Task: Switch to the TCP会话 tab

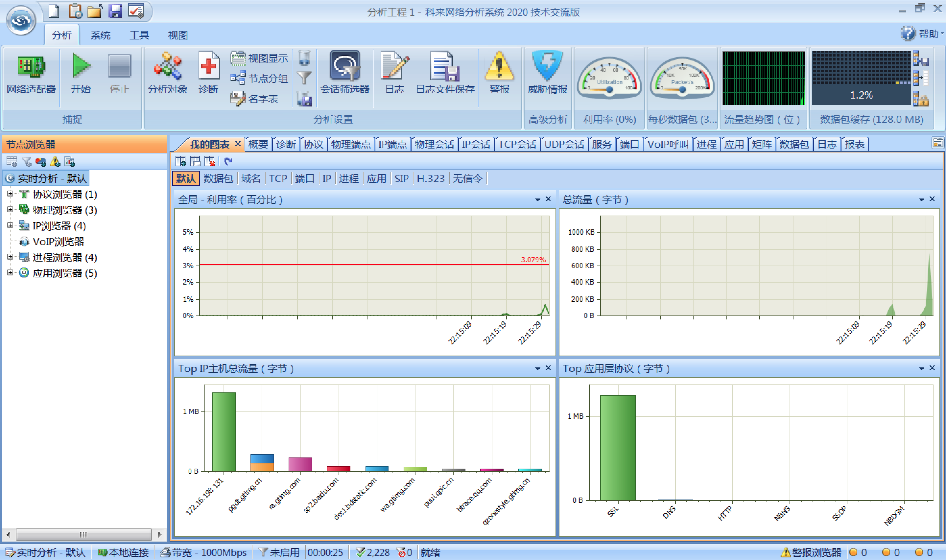Action: coord(517,144)
